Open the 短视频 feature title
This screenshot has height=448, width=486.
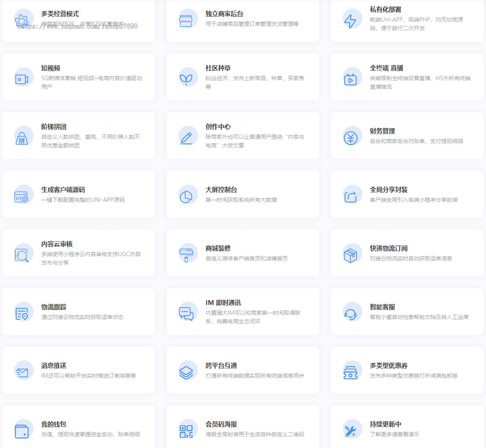(x=51, y=68)
